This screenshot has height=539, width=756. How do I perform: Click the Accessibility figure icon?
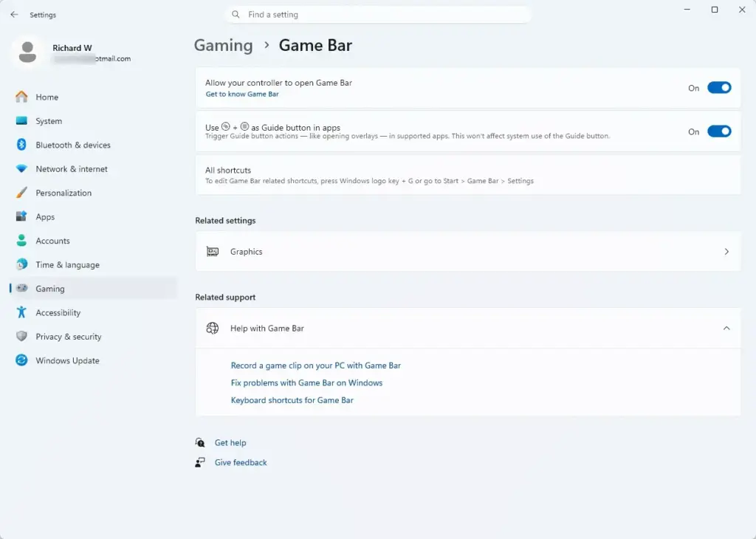tap(21, 312)
